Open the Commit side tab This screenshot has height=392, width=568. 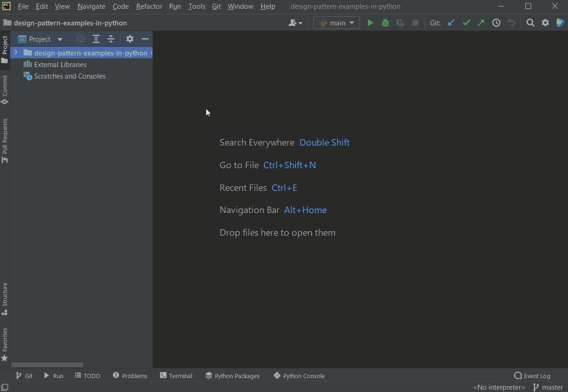5,90
